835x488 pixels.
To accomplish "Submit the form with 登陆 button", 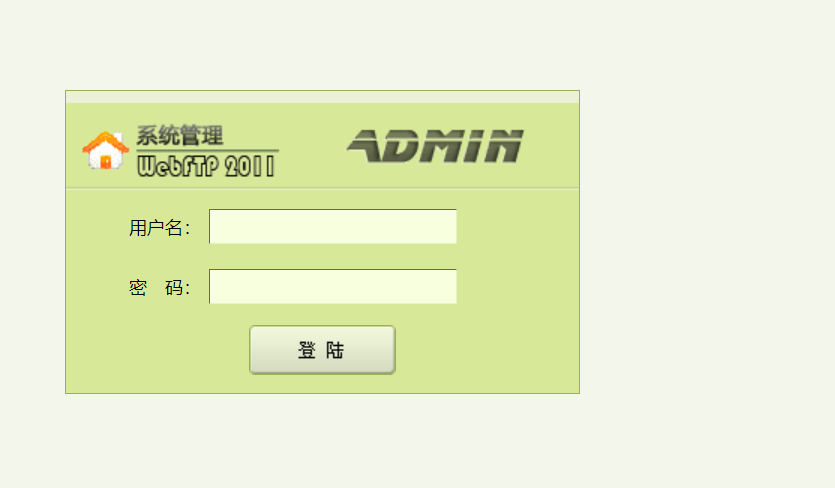I will tap(322, 350).
